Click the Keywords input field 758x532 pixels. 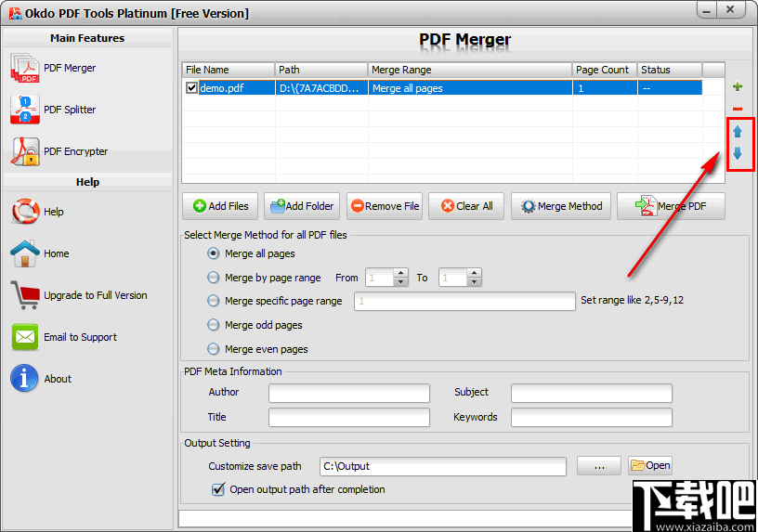coord(591,417)
